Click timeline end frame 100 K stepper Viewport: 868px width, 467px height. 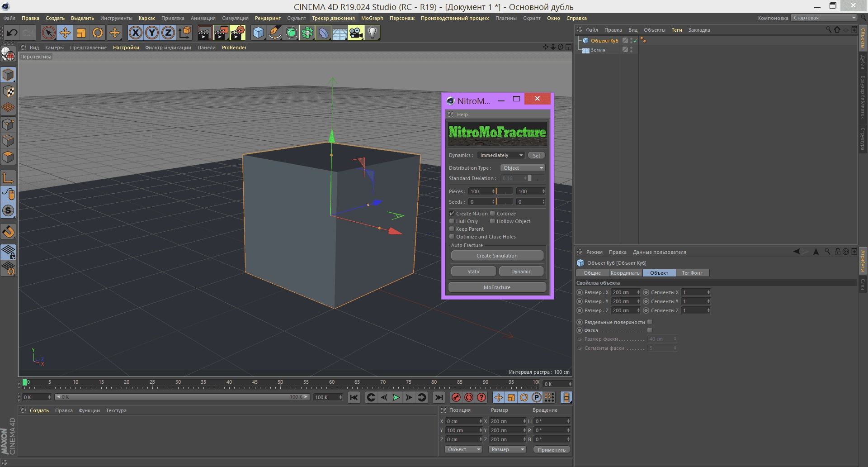(x=340, y=397)
